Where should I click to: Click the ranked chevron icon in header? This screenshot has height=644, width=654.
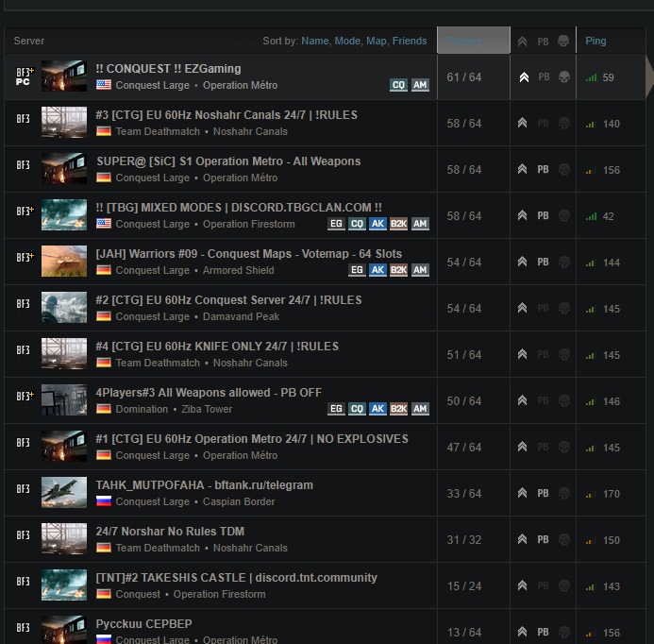click(522, 42)
